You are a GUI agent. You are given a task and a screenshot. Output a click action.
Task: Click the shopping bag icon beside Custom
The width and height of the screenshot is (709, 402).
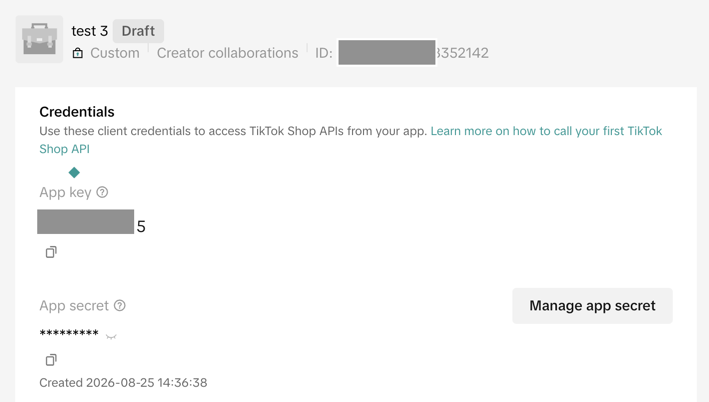78,53
